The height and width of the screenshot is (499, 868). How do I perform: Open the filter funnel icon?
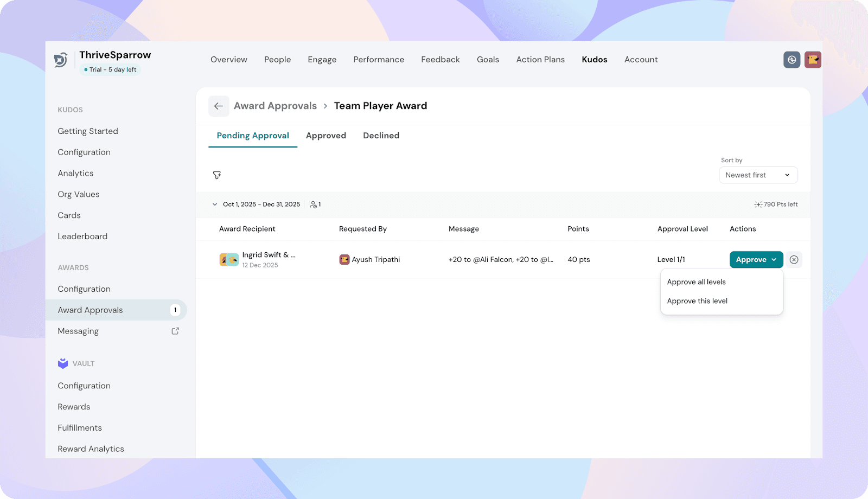[x=217, y=175]
